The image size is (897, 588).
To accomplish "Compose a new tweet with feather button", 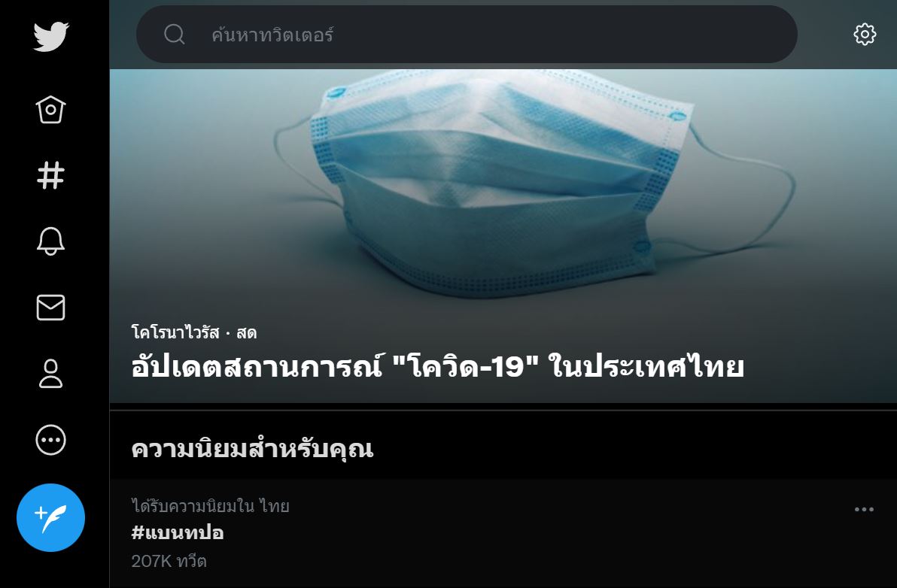I will 51,518.
